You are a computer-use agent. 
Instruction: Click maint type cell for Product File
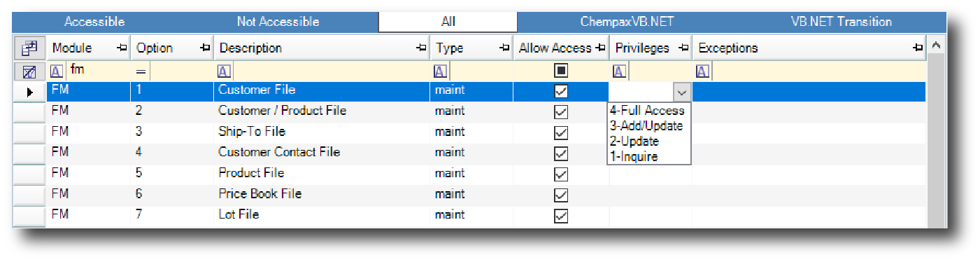point(471,174)
